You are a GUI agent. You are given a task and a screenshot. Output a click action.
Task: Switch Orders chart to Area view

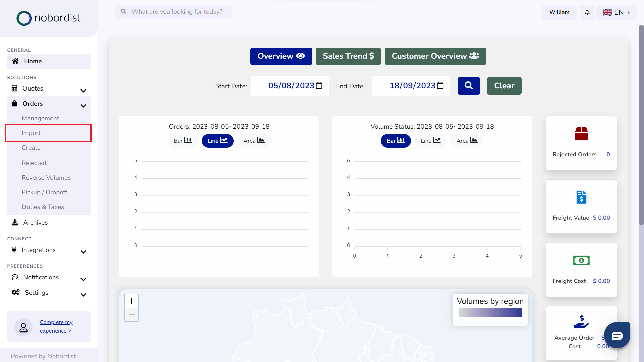pyautogui.click(x=254, y=141)
